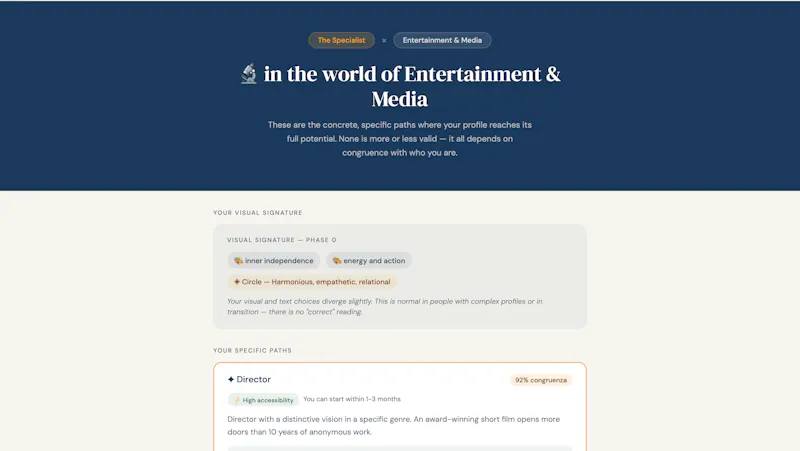The image size is (800, 451).
Task: Click the High accessibility badge
Action: point(263,400)
